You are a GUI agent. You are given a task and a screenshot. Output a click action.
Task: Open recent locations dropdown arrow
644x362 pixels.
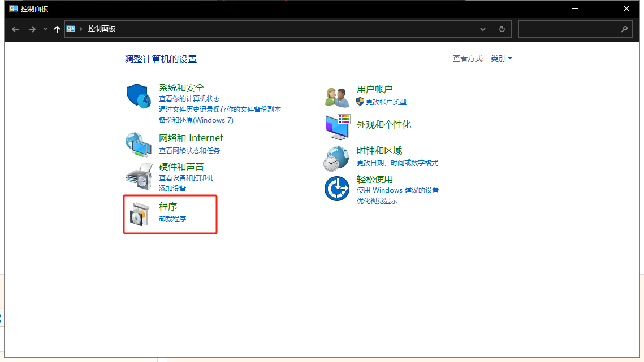point(45,29)
